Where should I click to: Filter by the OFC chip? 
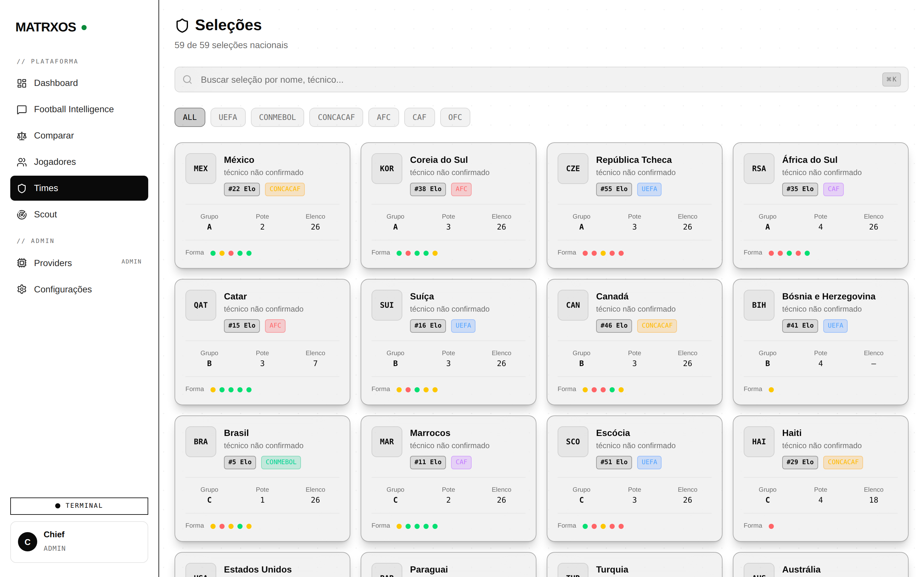point(455,118)
